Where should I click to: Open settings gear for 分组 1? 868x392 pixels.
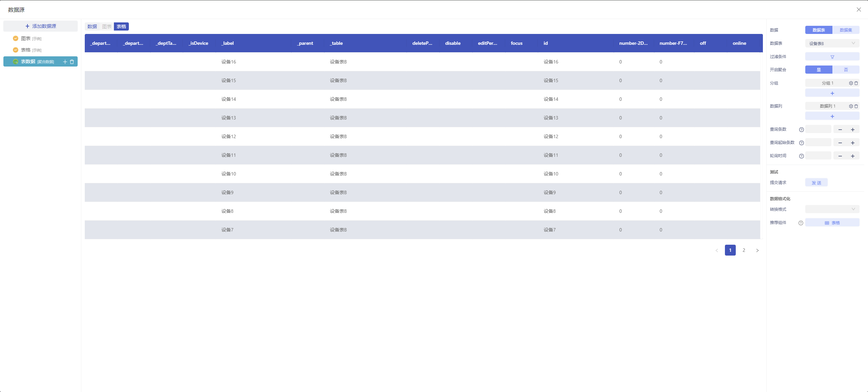point(851,83)
